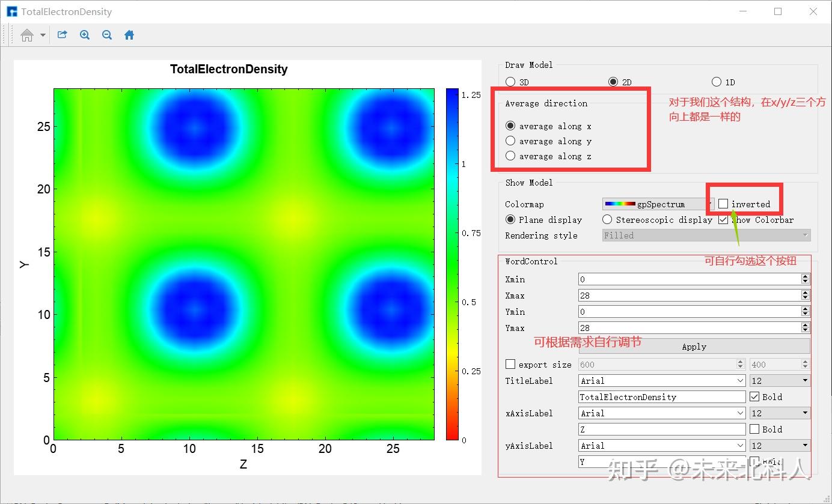Select the zoom out magnifier tool
This screenshot has height=504, width=832.
[x=107, y=35]
